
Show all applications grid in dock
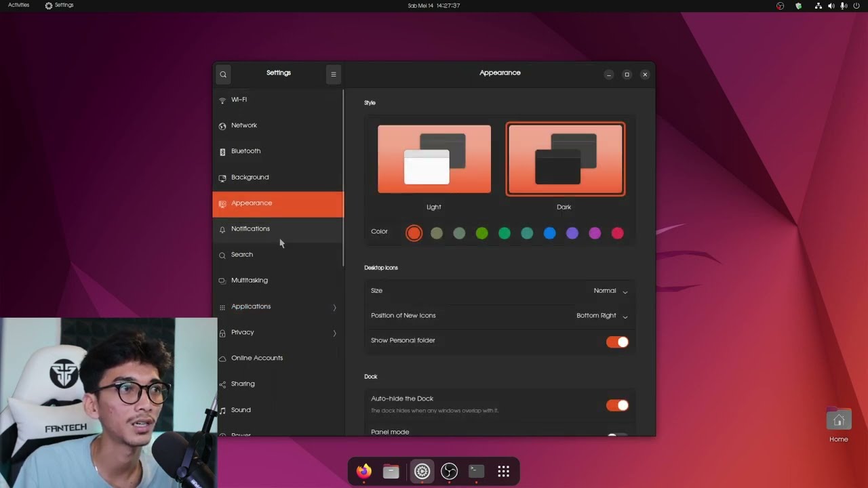tap(503, 471)
